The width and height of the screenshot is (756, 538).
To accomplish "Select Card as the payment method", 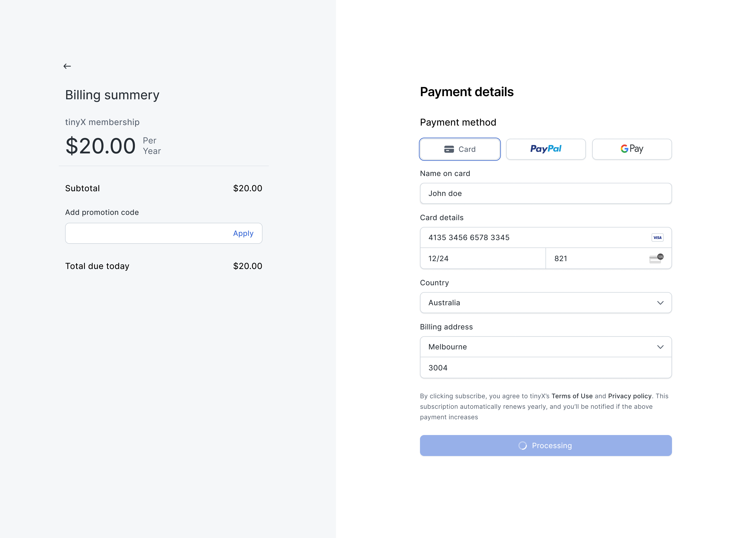I will click(x=460, y=149).
